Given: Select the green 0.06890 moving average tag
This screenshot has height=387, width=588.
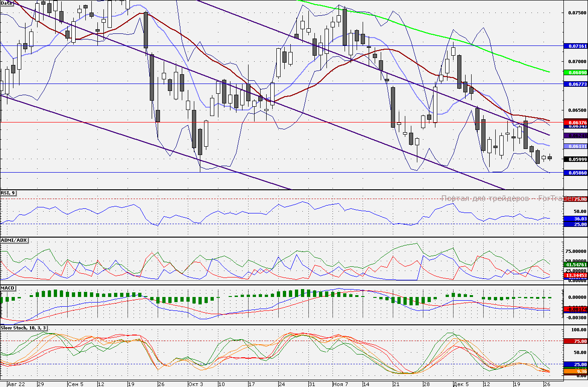Looking at the screenshot, I should point(575,73).
